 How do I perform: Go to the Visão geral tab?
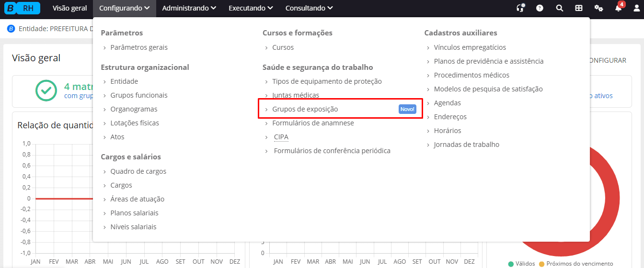pos(69,8)
